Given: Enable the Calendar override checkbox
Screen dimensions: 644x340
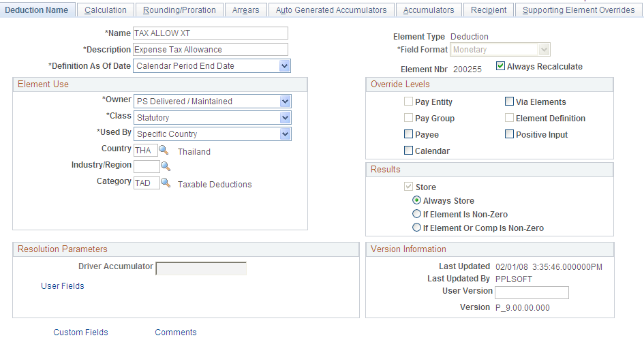Looking at the screenshot, I should 408,151.
